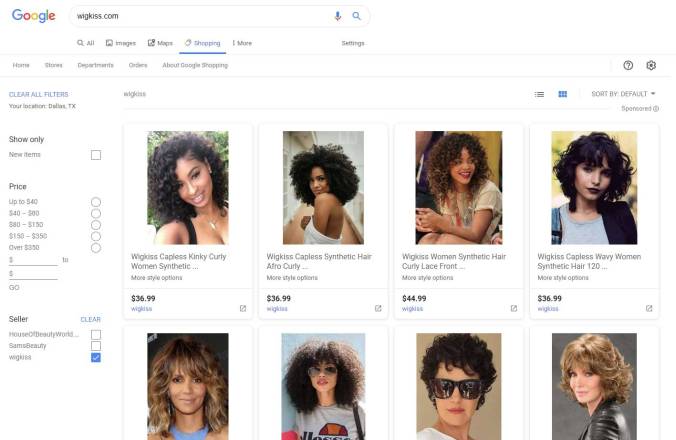Open external link for Capless Wavy wig
Screen dimensions: 676x440
649,309
